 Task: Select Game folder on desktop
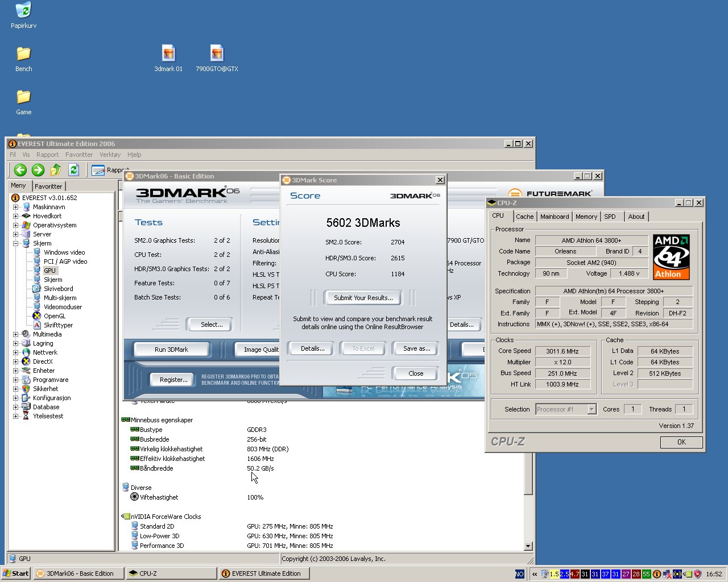pyautogui.click(x=23, y=102)
